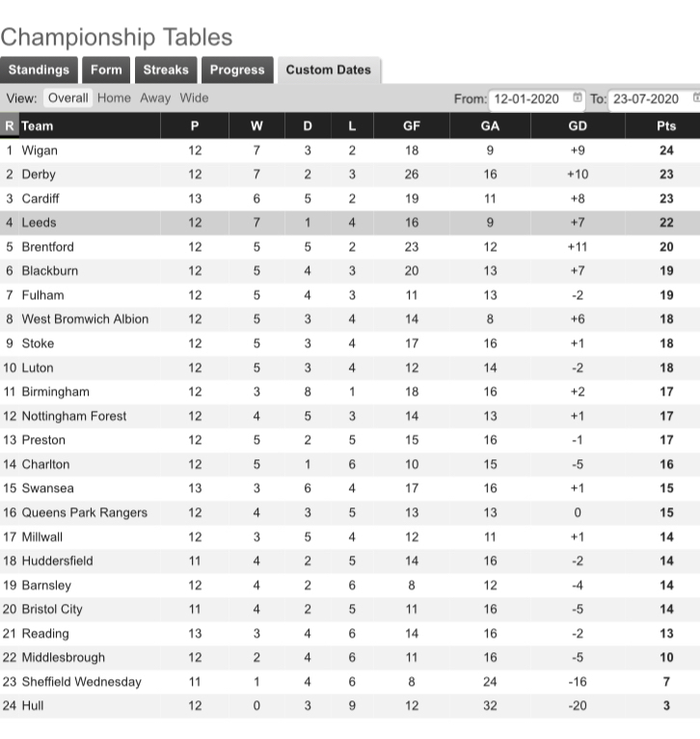Select the Streaks tab
This screenshot has width=700, height=739.
[166, 69]
